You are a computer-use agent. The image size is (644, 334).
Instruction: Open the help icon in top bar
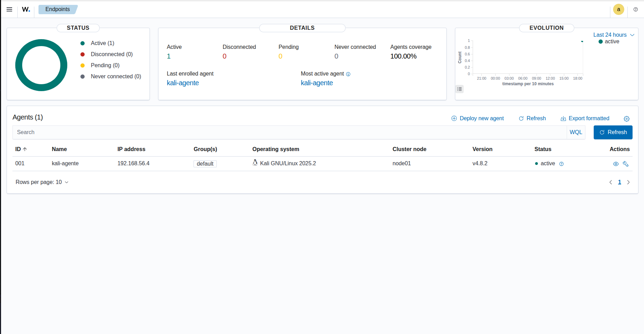[x=636, y=9]
